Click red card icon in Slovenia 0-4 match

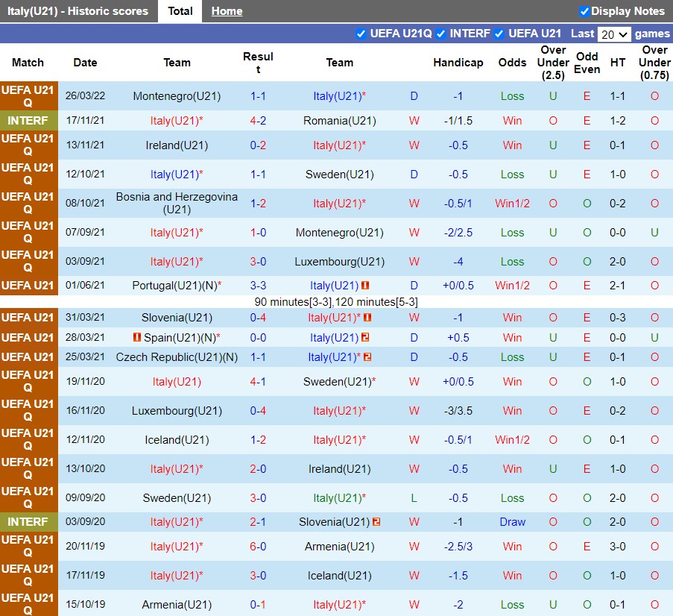point(368,318)
